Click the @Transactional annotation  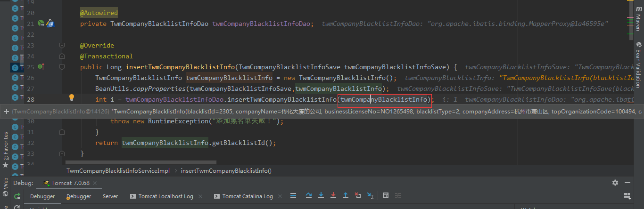107,56
